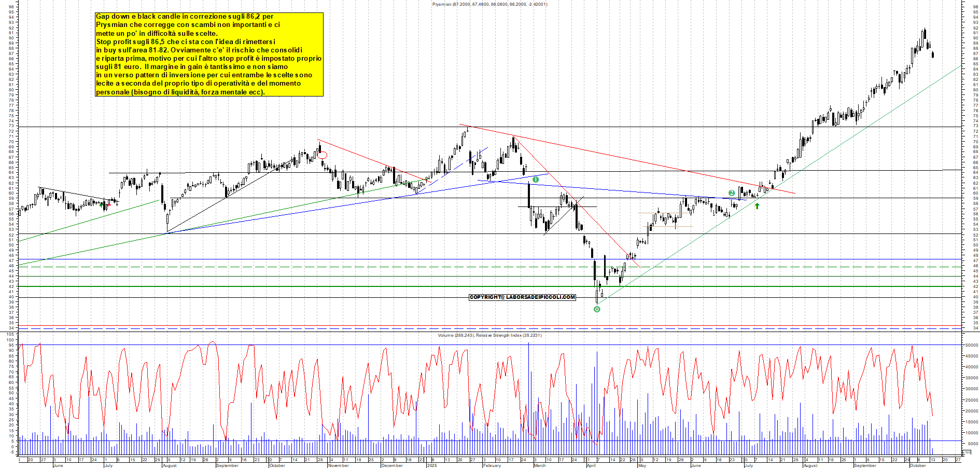980x468 pixels.
Task: Click the 50000 volume scale label
Action: (971, 345)
